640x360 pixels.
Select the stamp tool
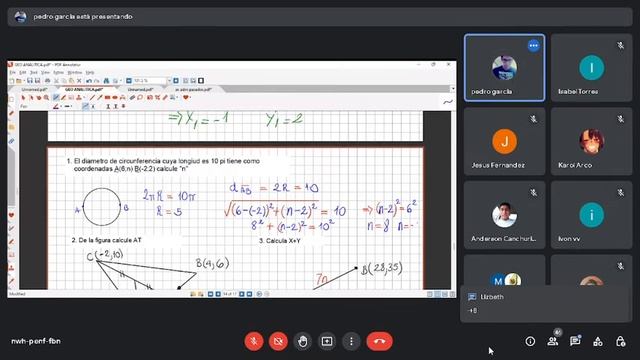(78, 98)
